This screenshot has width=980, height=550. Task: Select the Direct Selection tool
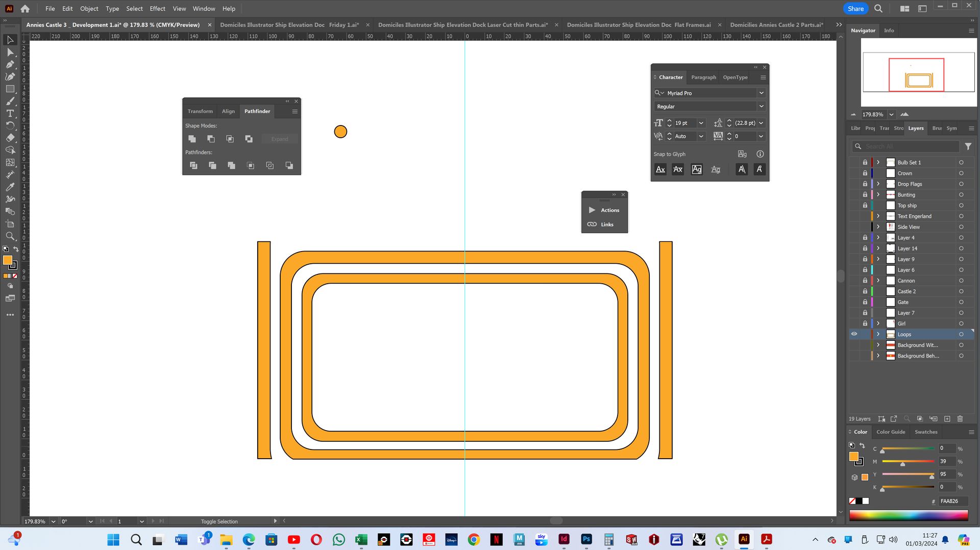tap(10, 52)
